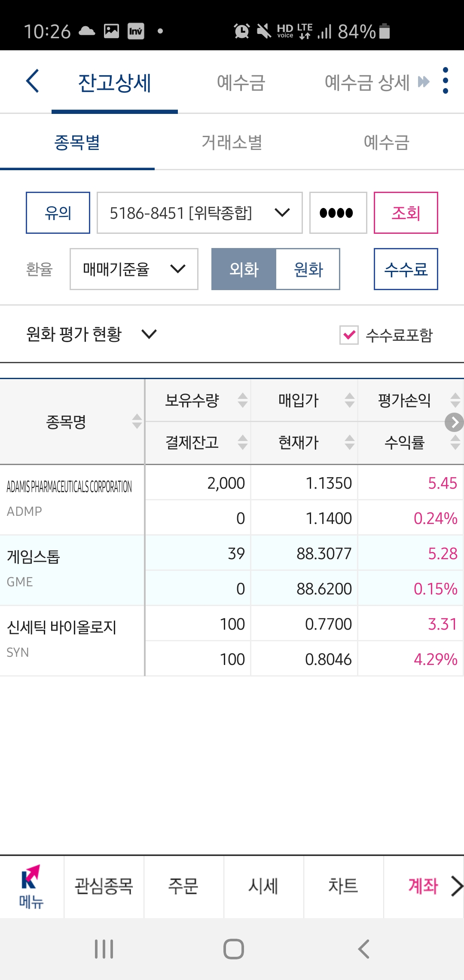Tap ADMP return rate 0.24%

point(436,518)
